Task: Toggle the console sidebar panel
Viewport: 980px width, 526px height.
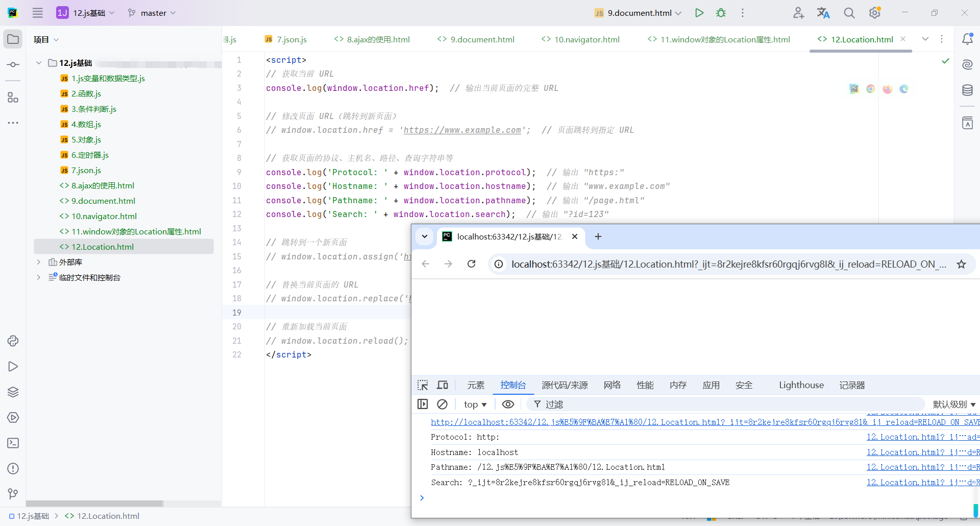Action: (x=423, y=404)
